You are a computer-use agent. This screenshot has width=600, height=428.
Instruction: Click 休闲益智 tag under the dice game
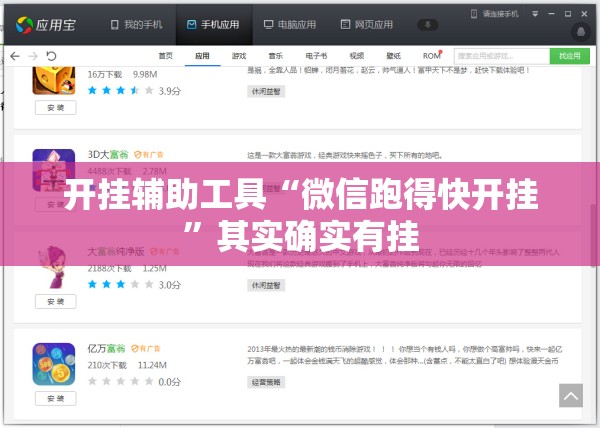(x=266, y=91)
